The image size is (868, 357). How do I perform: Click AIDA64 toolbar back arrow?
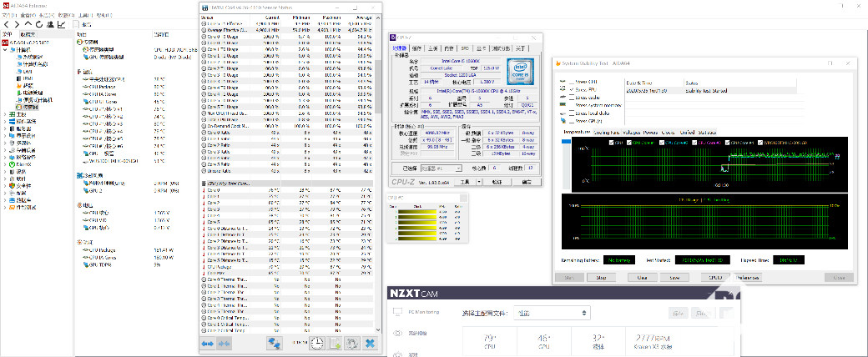(x=6, y=24)
